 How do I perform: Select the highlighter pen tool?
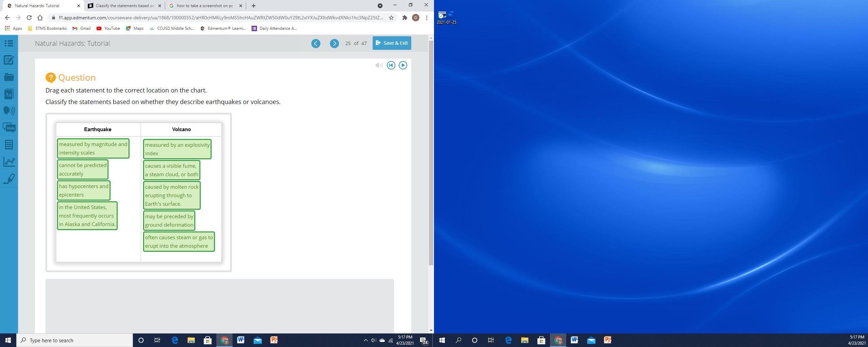click(9, 179)
